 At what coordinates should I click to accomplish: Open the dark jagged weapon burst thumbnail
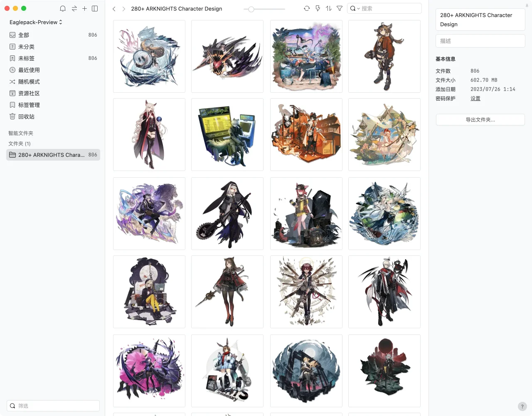coord(227,57)
